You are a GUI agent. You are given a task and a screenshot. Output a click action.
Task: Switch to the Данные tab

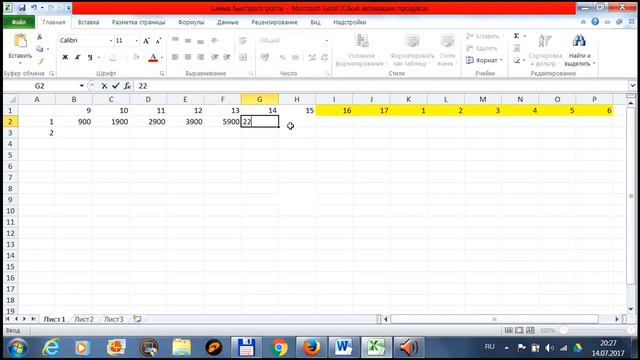tap(227, 22)
